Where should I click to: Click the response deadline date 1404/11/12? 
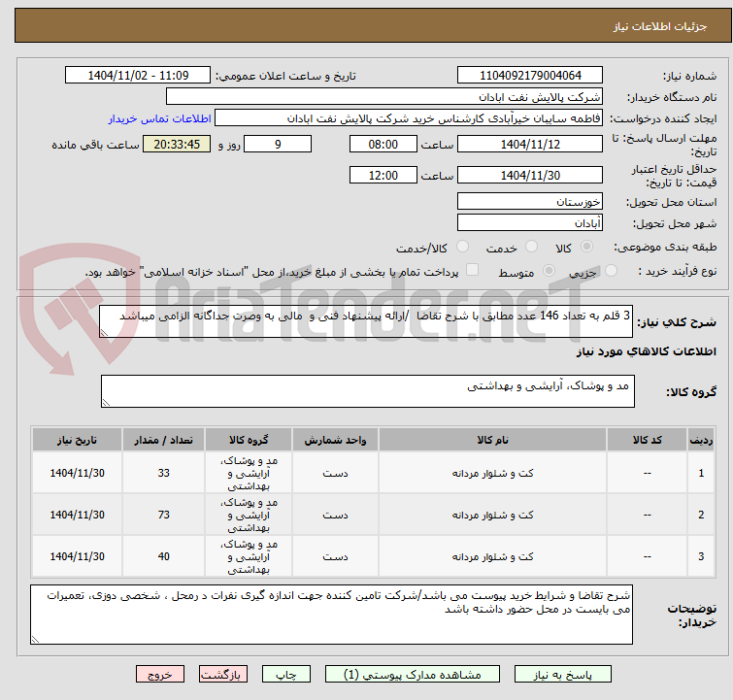(530, 144)
